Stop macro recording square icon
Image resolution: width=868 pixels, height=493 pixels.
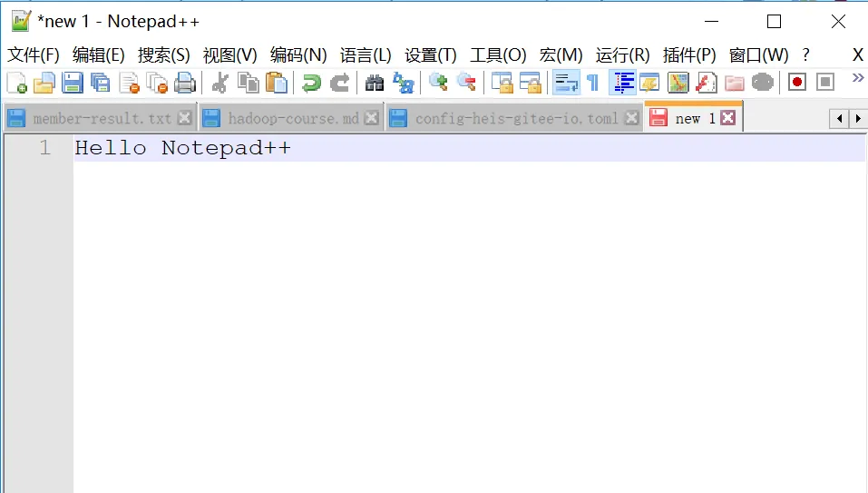coord(825,83)
